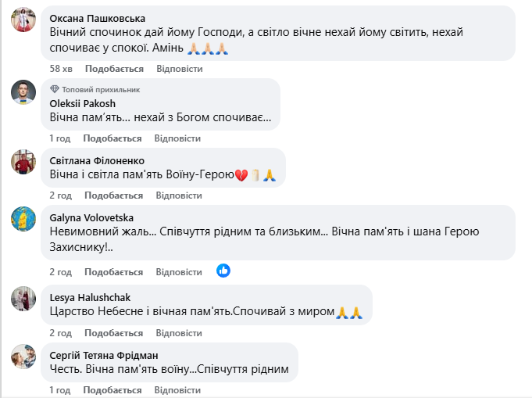Like Оксана Пашковська's comment
The image size is (532, 398).
(114, 69)
